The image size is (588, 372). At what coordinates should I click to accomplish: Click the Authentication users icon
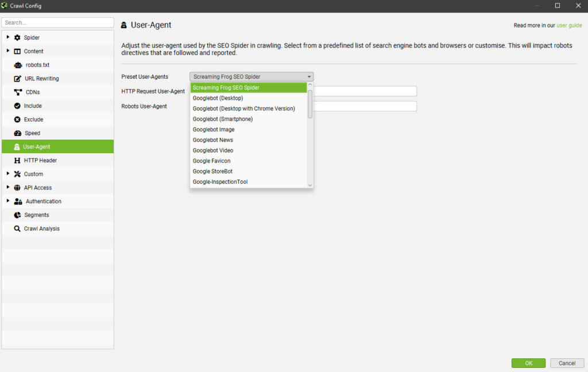18,201
